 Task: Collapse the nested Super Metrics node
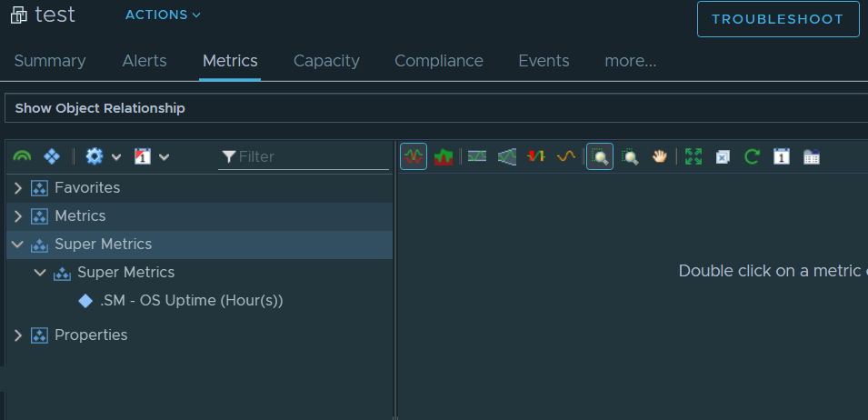40,272
